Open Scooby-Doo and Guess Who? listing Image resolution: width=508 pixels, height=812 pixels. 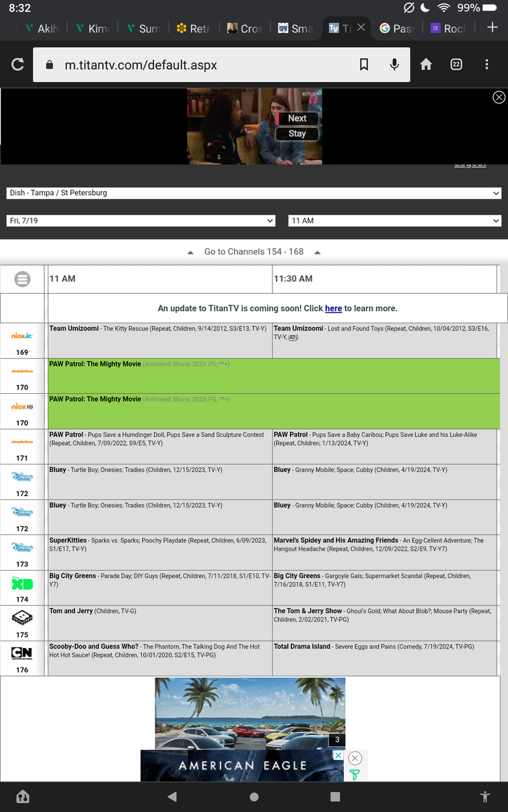coord(159,658)
